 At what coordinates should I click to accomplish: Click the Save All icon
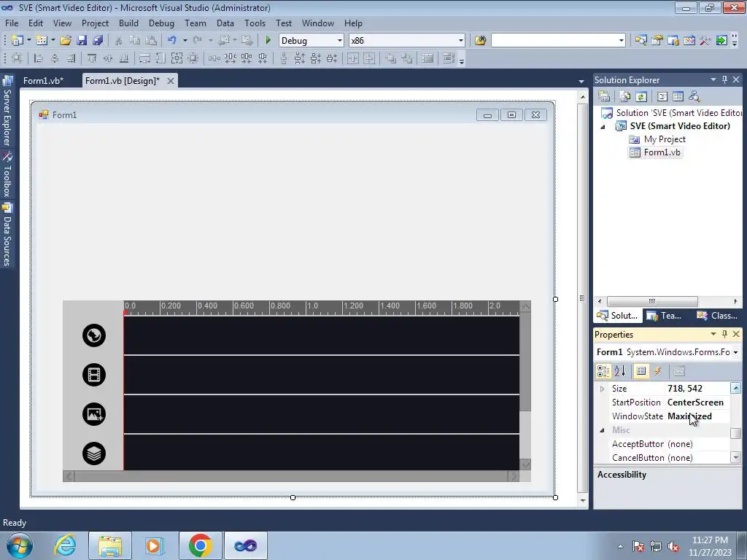pos(98,41)
